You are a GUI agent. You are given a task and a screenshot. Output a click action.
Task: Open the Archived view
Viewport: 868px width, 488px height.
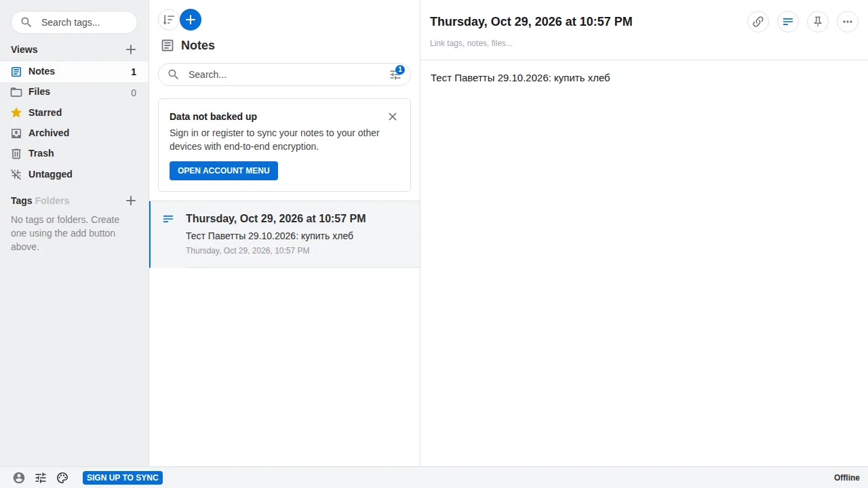click(x=74, y=133)
